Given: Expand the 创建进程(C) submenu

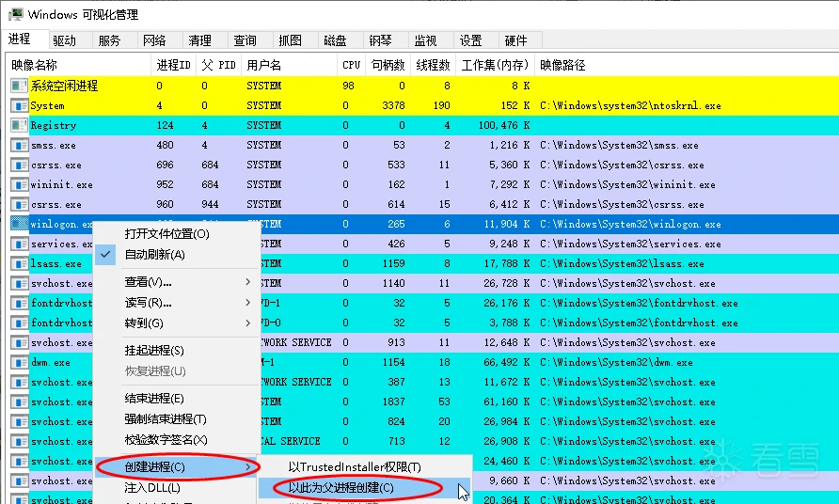Looking at the screenshot, I should [177, 467].
